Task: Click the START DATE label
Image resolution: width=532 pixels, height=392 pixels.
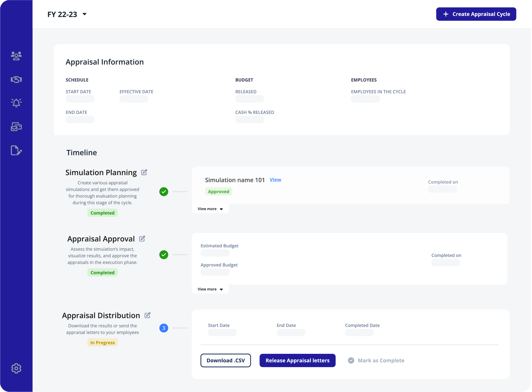Action: pyautogui.click(x=78, y=92)
